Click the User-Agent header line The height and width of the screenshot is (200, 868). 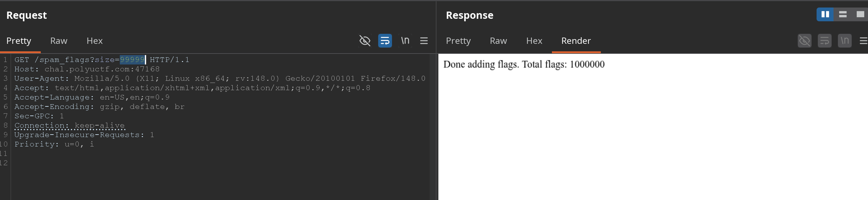pyautogui.click(x=220, y=79)
